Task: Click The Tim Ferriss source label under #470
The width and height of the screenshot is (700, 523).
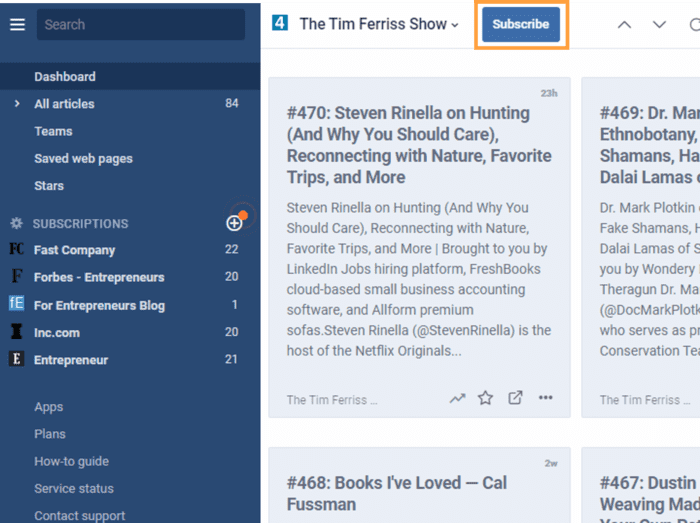Action: (332, 400)
